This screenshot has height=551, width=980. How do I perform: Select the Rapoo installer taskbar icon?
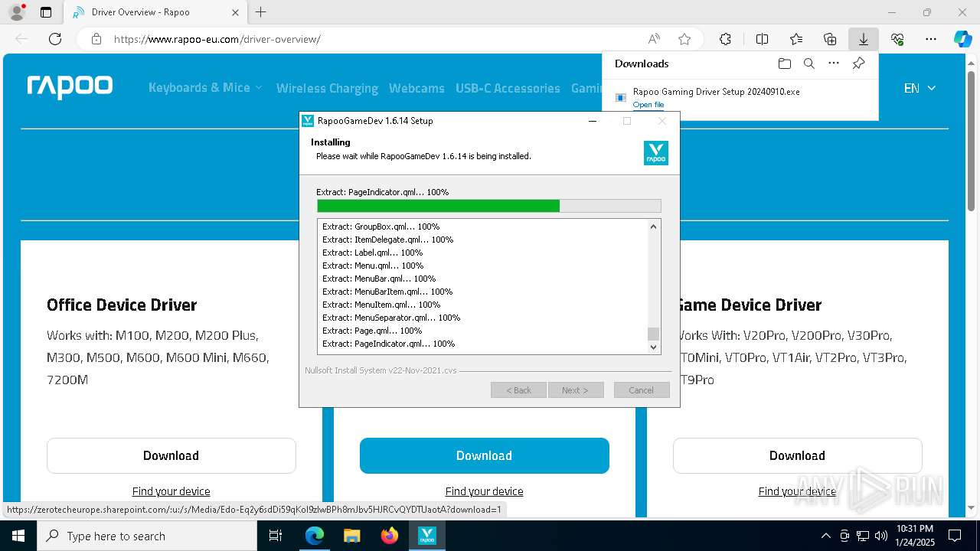coord(426,536)
